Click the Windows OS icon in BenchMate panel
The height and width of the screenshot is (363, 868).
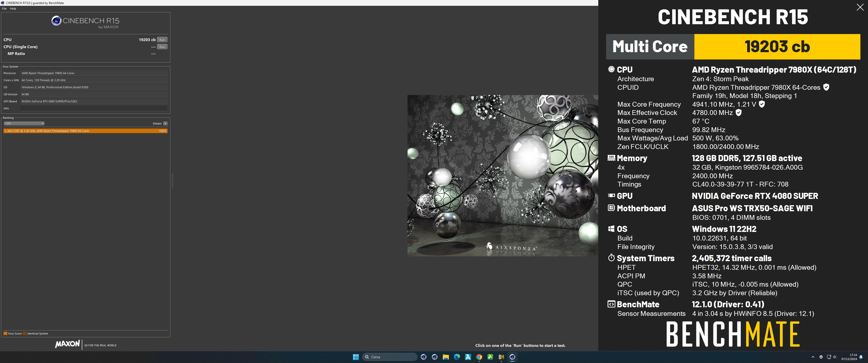tap(611, 229)
